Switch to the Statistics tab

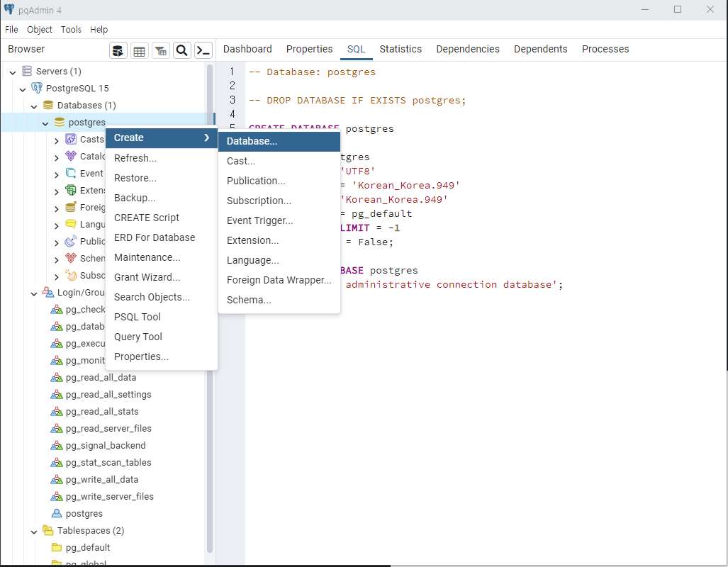click(x=401, y=49)
